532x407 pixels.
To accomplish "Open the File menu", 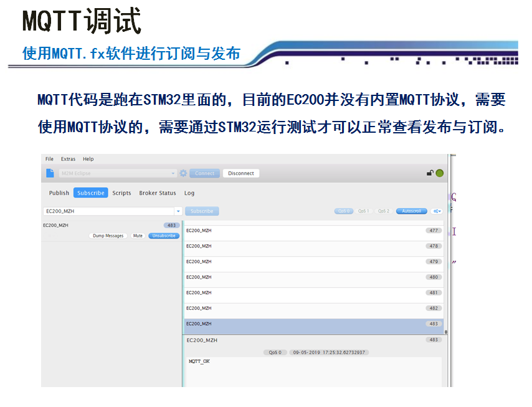I will click(49, 159).
